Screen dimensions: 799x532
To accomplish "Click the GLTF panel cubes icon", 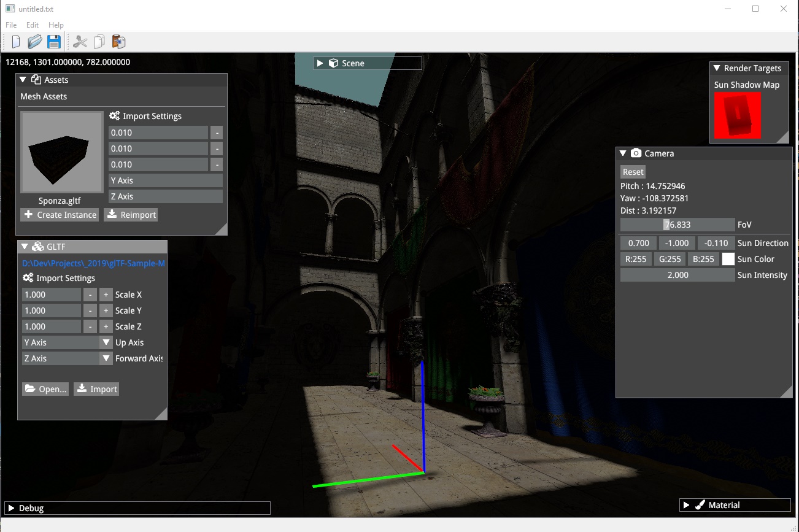I will (x=37, y=247).
